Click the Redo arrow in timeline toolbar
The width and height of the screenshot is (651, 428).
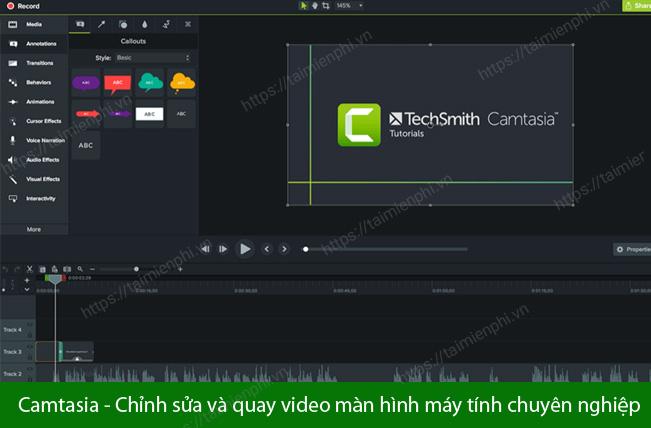tap(17, 269)
